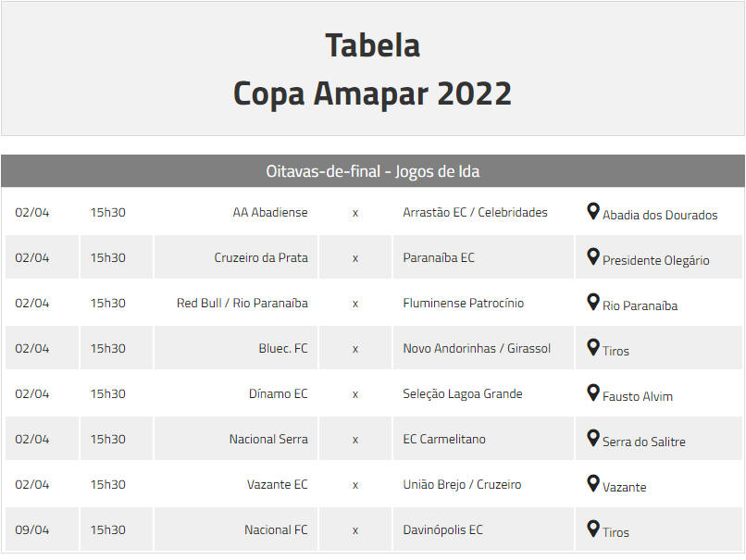Click Fluminense Patrocínio team name

click(463, 303)
